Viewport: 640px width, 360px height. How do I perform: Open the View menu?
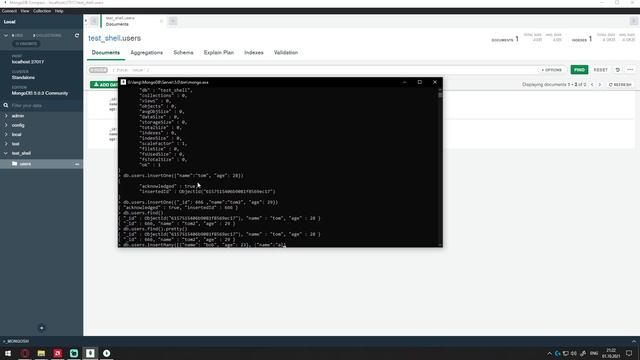pos(24,11)
